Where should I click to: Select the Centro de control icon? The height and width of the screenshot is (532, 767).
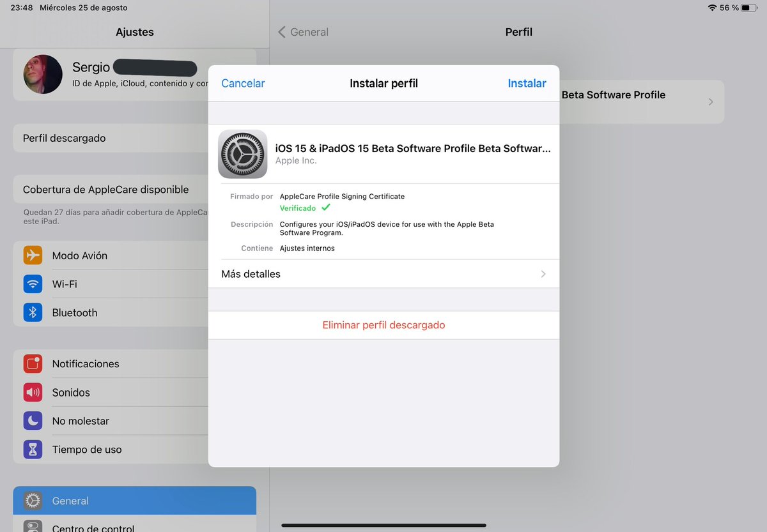click(x=33, y=528)
